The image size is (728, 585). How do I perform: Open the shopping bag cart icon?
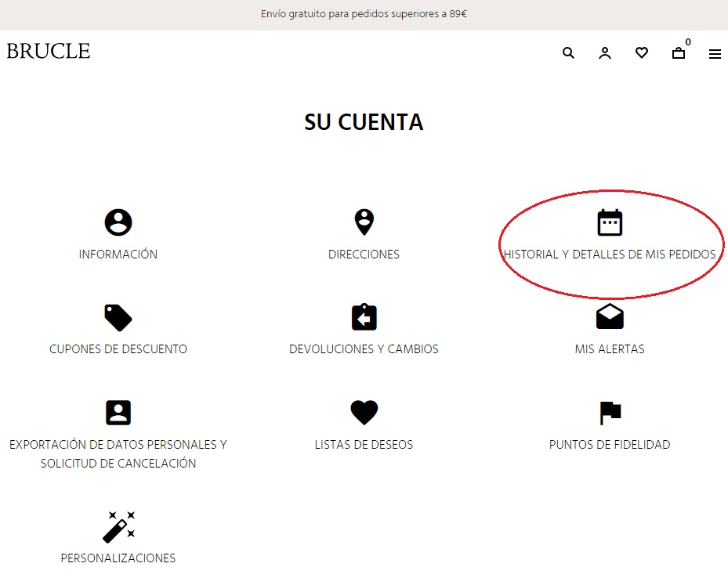(x=679, y=53)
